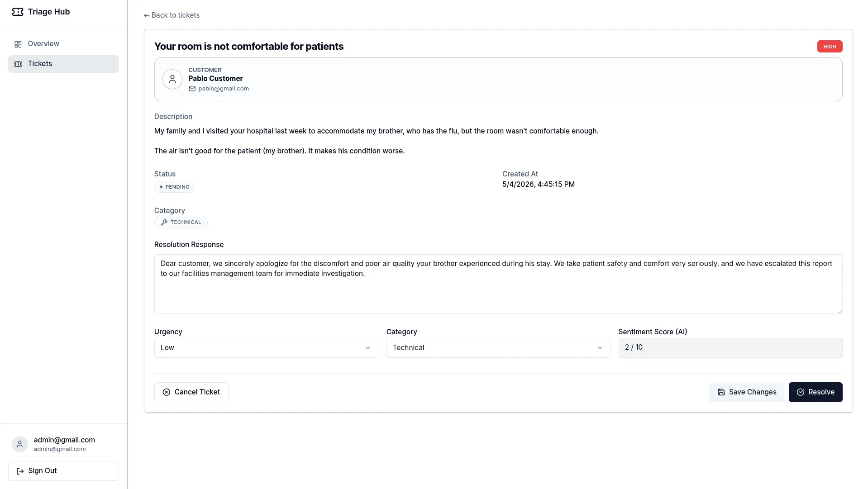The height and width of the screenshot is (489, 868).
Task: Open the Category dropdown showing Technical
Action: coord(498,348)
